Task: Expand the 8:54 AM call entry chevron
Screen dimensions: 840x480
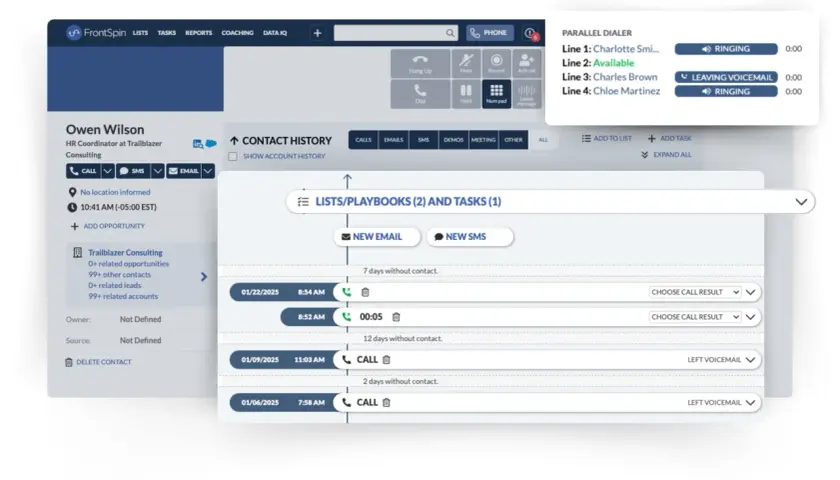Action: pyautogui.click(x=751, y=292)
